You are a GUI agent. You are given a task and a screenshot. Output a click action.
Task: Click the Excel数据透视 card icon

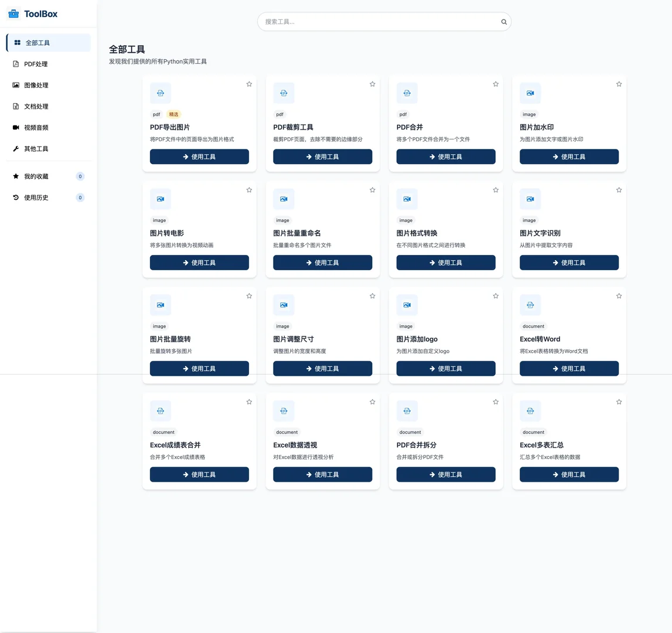(x=284, y=411)
